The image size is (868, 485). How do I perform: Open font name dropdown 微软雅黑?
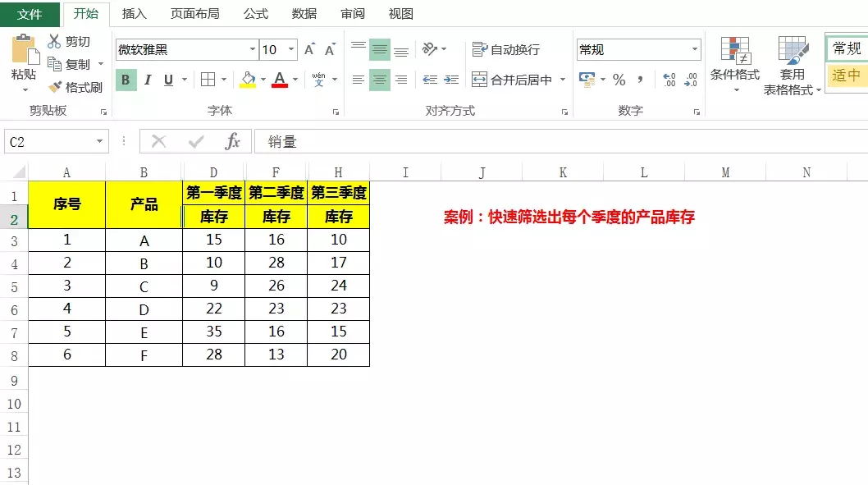[x=253, y=49]
